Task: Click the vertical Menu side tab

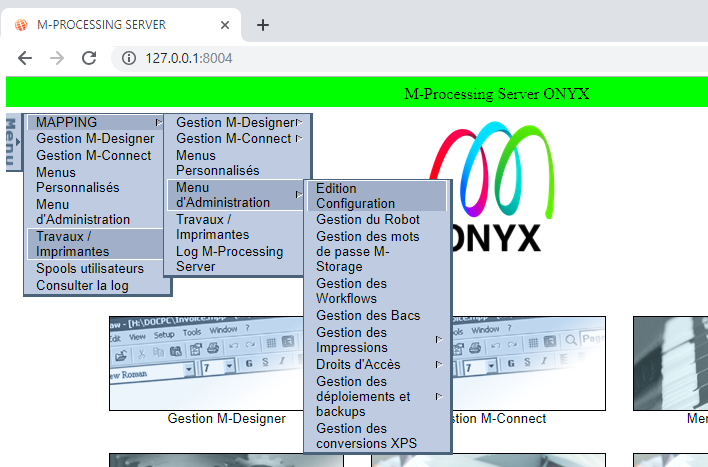Action: click(12, 142)
